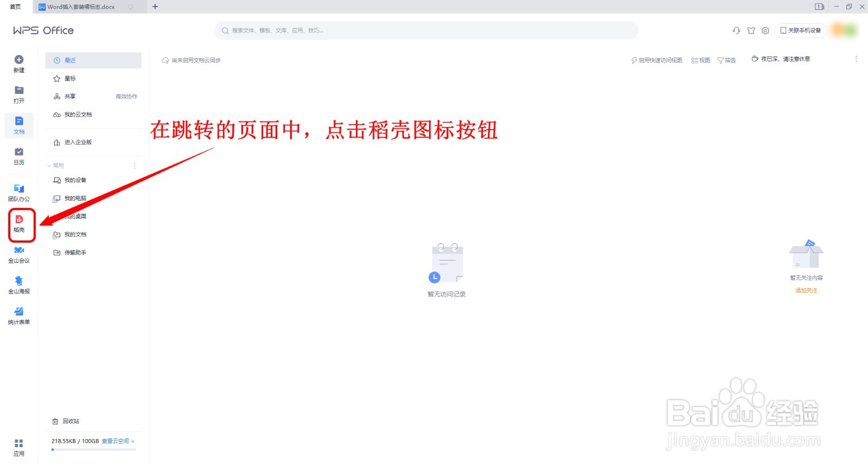Click the cloud storage usage bar
Image resolution: width=868 pixels, height=470 pixels.
94,449
